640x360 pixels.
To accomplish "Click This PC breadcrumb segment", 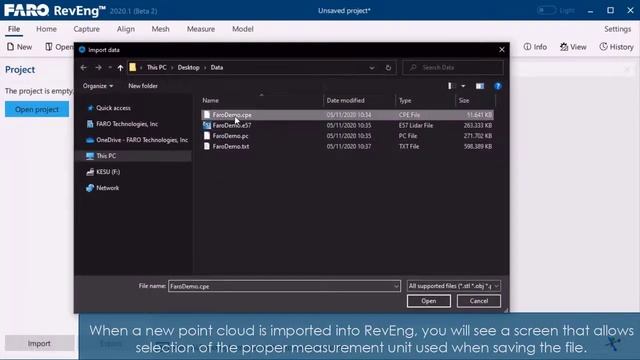I will click(x=156, y=67).
